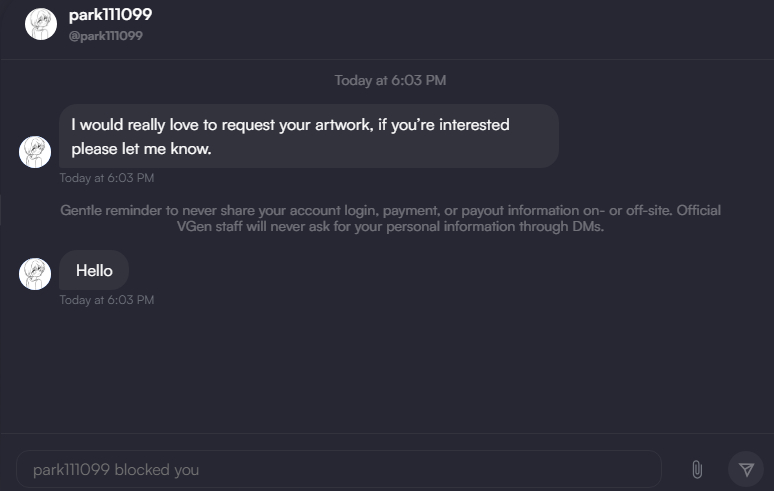Screen dimensions: 774x491
Task: Click the @park111099 handle under the username
Action: point(105,36)
